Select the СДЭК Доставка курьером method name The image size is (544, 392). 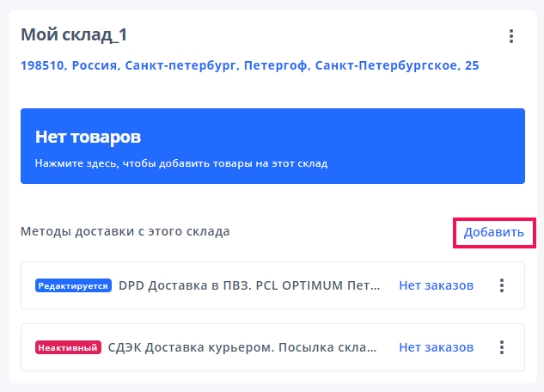242,347
